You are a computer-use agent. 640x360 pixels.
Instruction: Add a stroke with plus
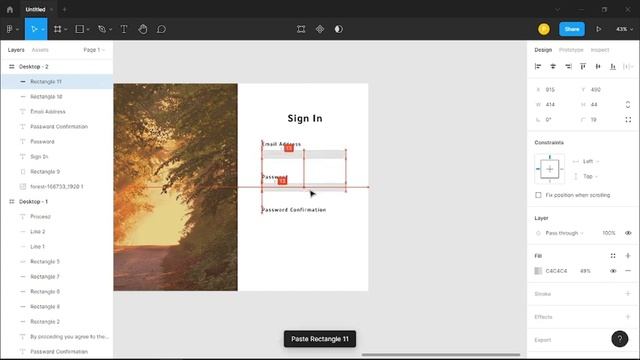tap(628, 293)
